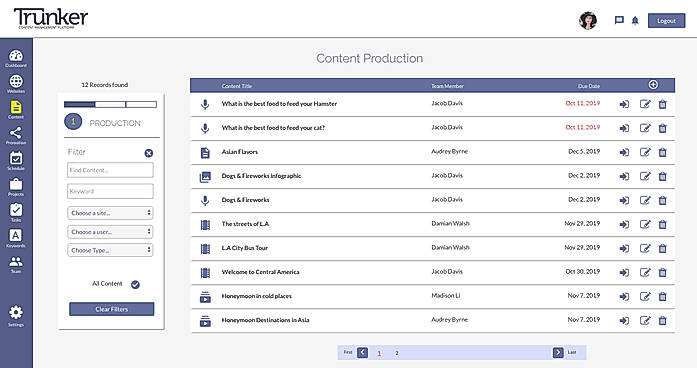
Task: Toggle the All Content checkmark
Action: point(136,285)
